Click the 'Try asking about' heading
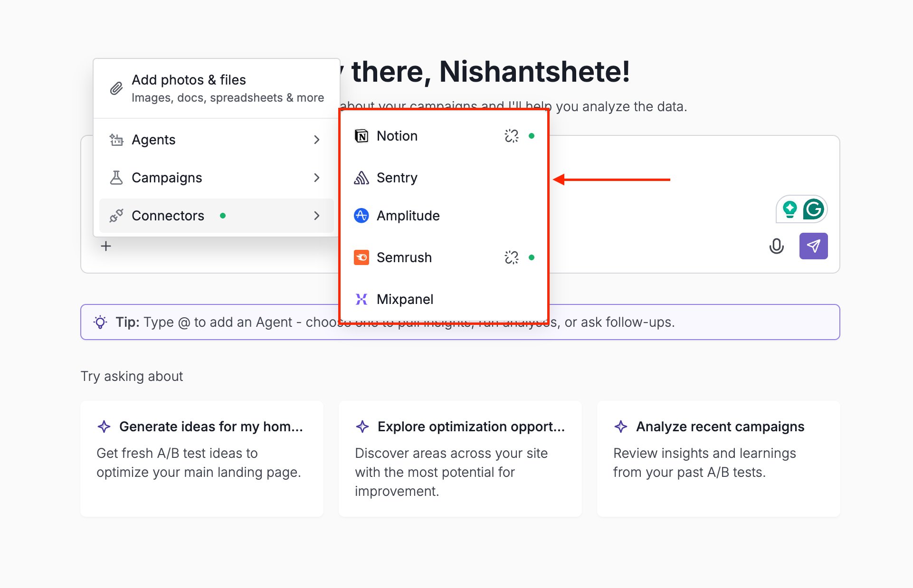This screenshot has height=588, width=913. point(132,376)
